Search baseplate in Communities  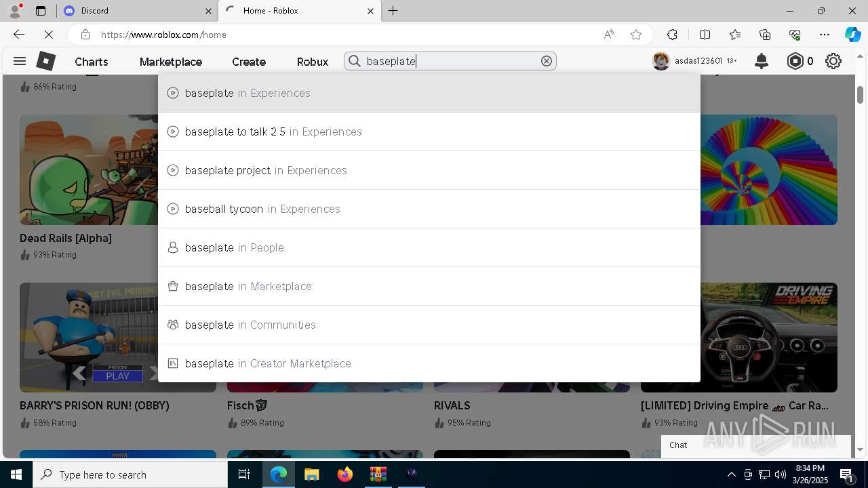(x=429, y=325)
